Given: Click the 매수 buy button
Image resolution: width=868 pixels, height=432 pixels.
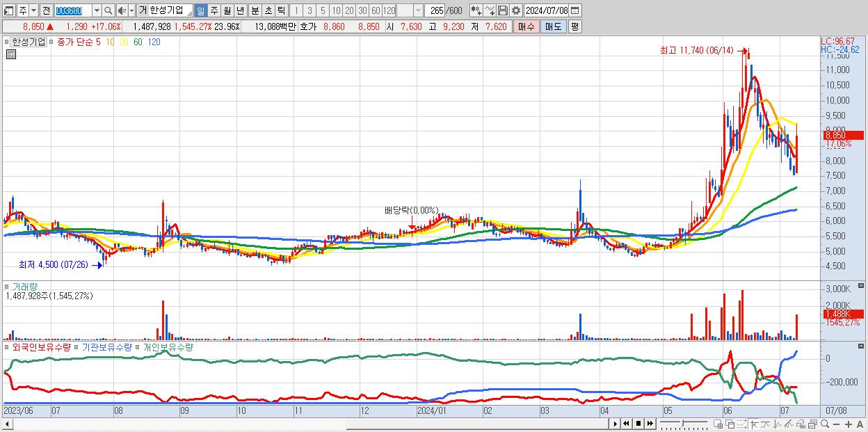Looking at the screenshot, I should [527, 26].
